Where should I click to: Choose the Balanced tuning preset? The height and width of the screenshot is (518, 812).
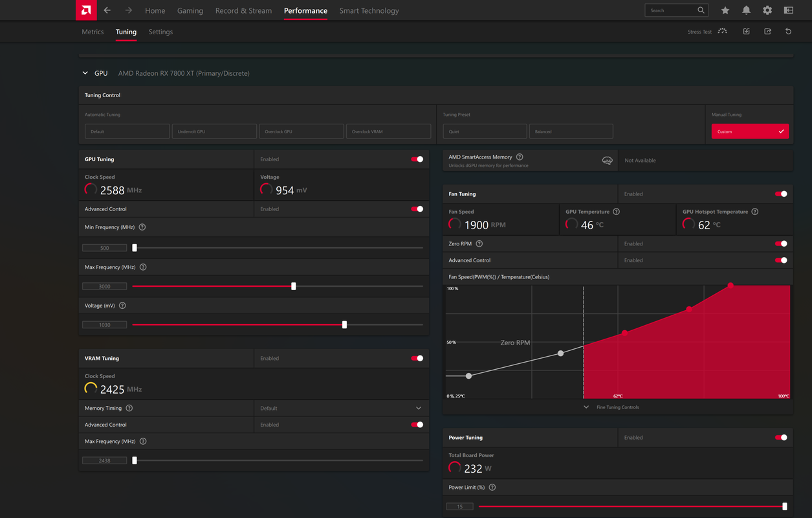tap(571, 131)
